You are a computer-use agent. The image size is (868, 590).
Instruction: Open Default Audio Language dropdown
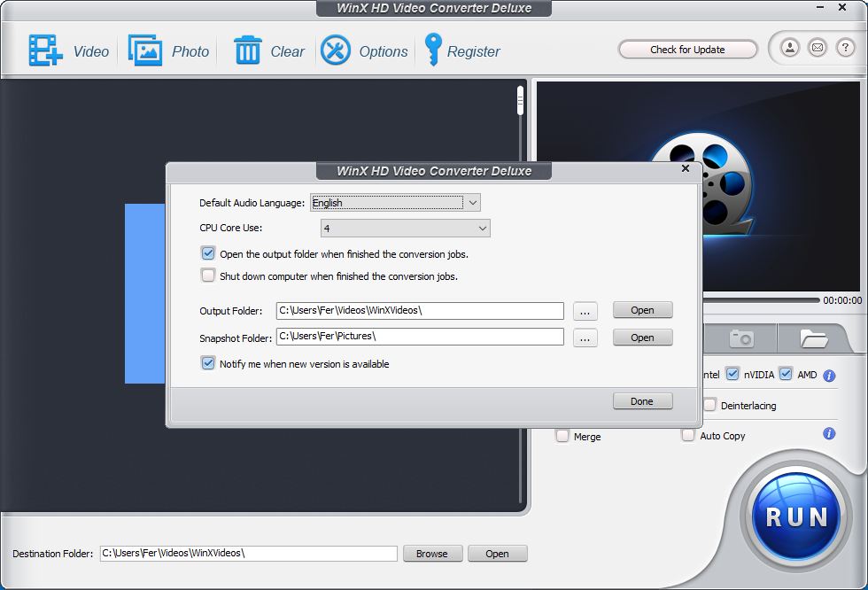395,203
